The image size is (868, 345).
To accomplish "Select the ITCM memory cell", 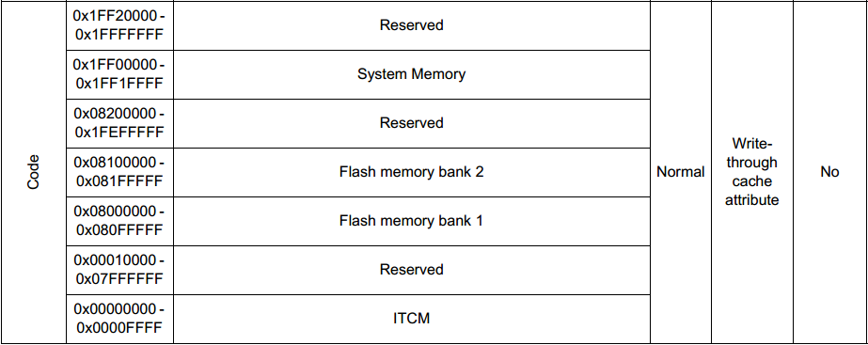I will (411, 319).
